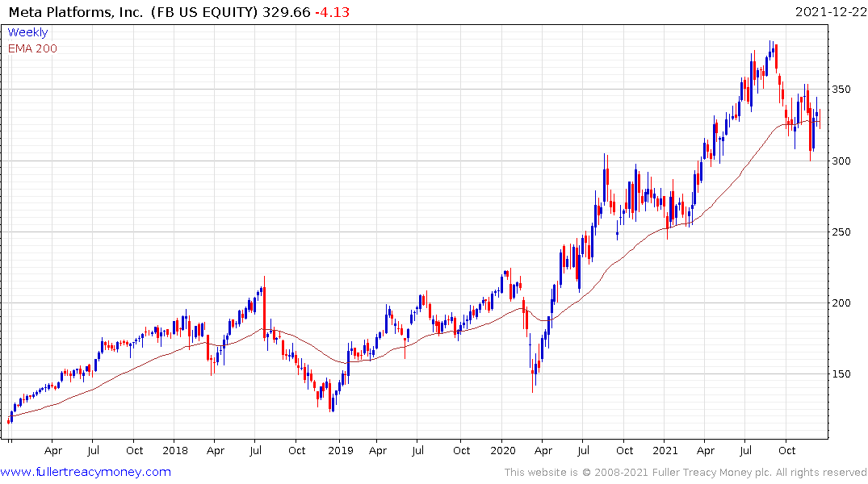Click the 350 price axis label
Screen dimensions: 868x484
841,89
